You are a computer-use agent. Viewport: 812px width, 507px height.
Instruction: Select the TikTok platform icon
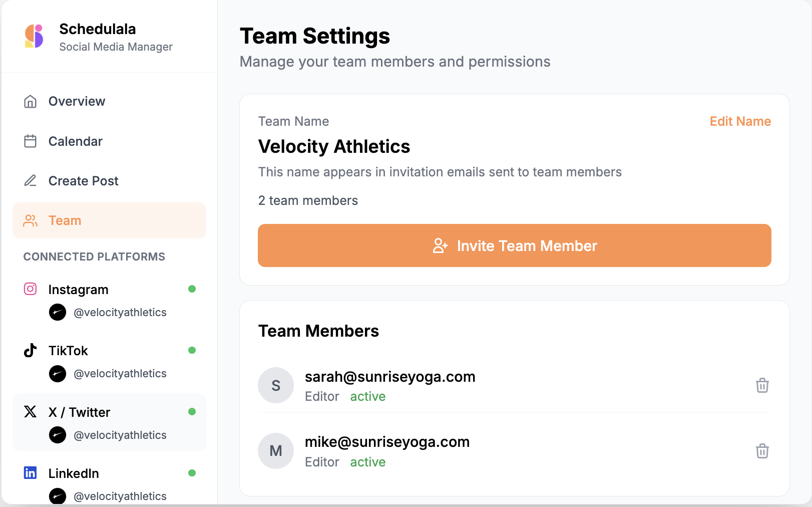(30, 350)
